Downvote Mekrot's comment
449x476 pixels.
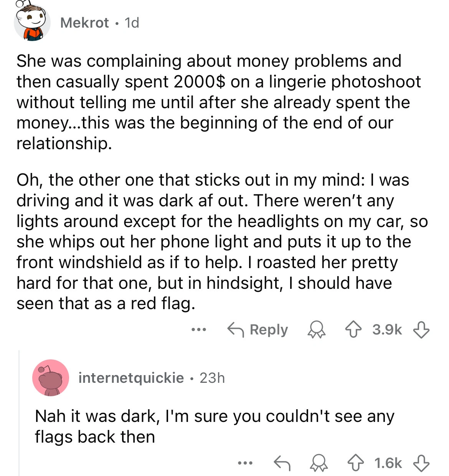coord(421,329)
